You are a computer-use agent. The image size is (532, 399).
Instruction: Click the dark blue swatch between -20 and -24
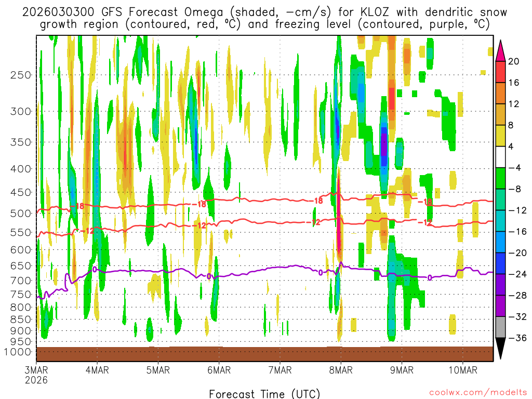point(501,263)
